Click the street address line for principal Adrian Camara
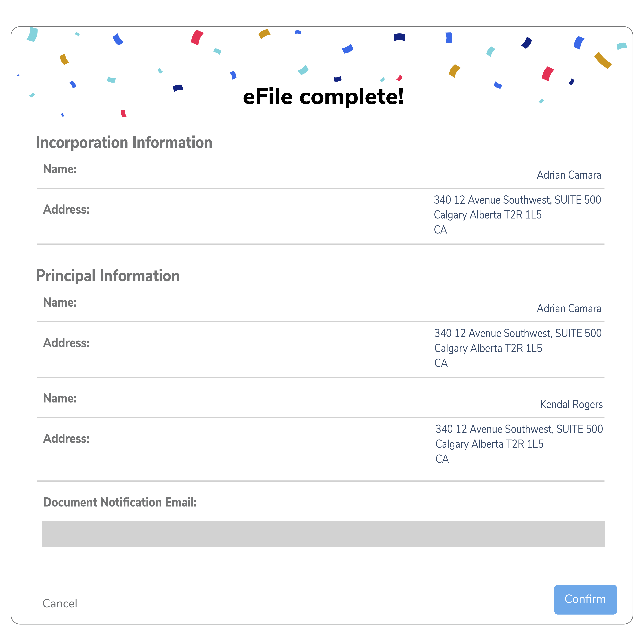This screenshot has height=644, width=644. point(518,333)
